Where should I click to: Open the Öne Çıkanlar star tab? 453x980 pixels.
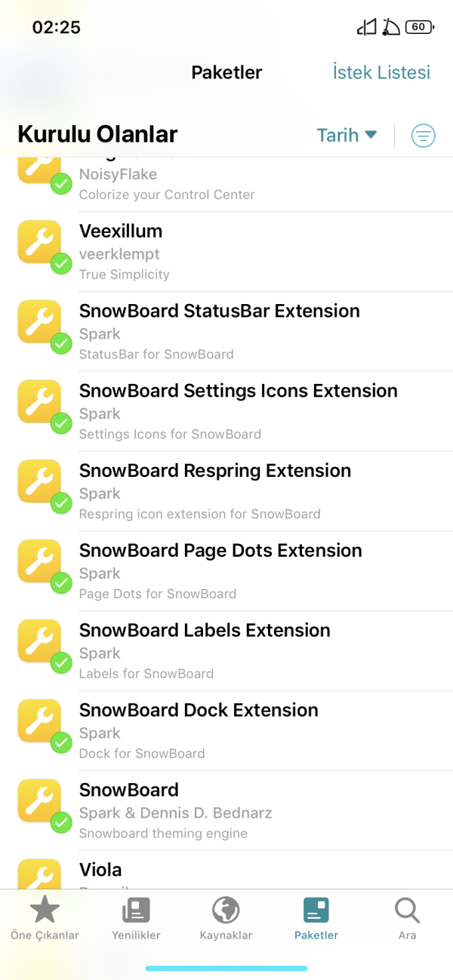(x=45, y=919)
